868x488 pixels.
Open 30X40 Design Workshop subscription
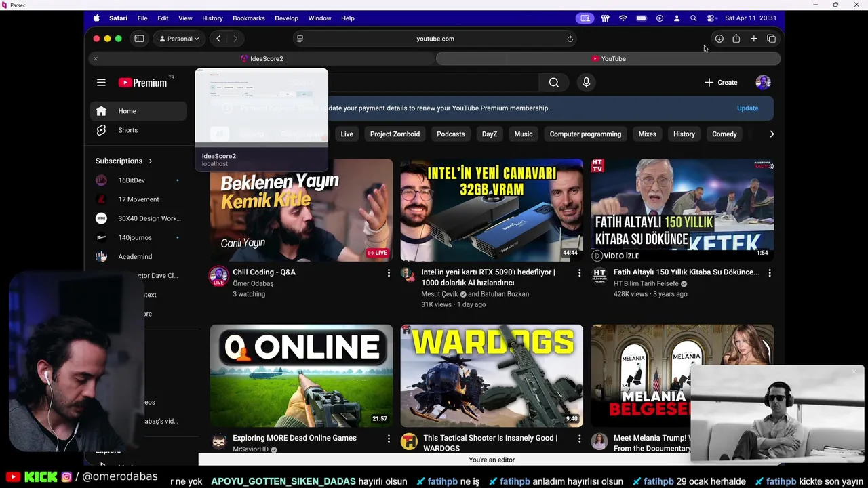click(x=138, y=218)
